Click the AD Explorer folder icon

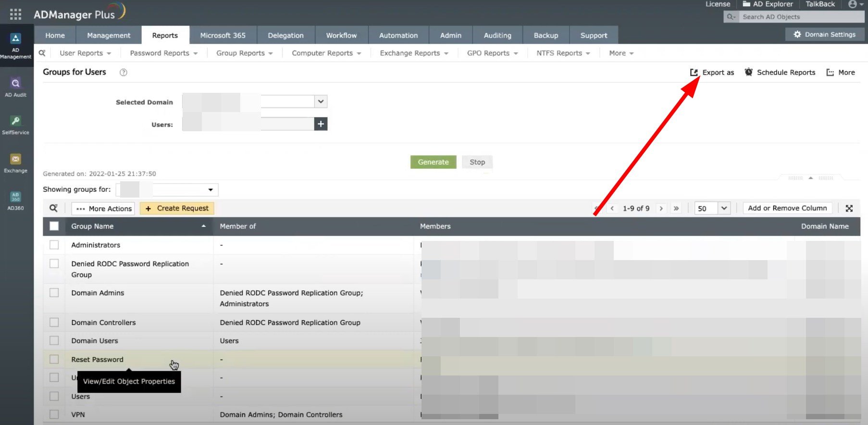click(x=746, y=4)
